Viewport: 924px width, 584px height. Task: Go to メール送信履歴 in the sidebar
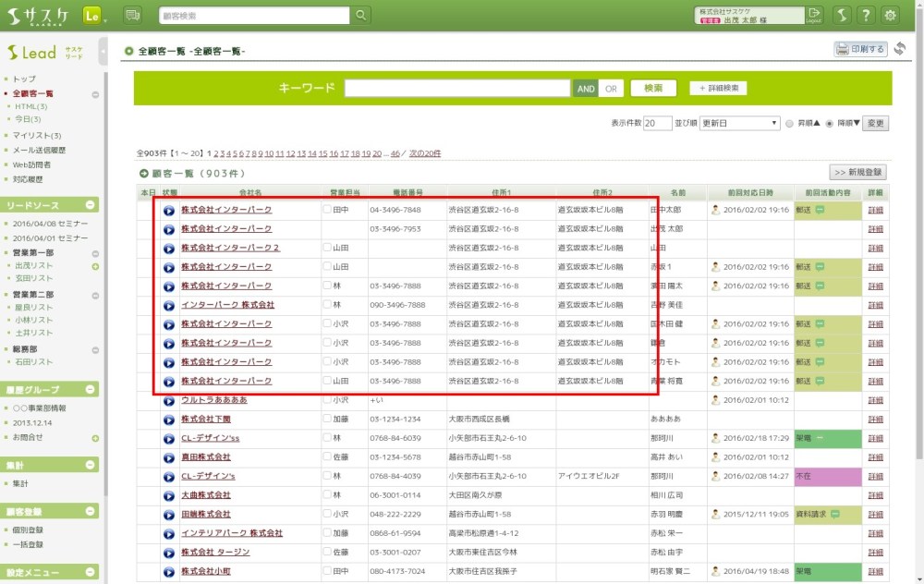40,150
